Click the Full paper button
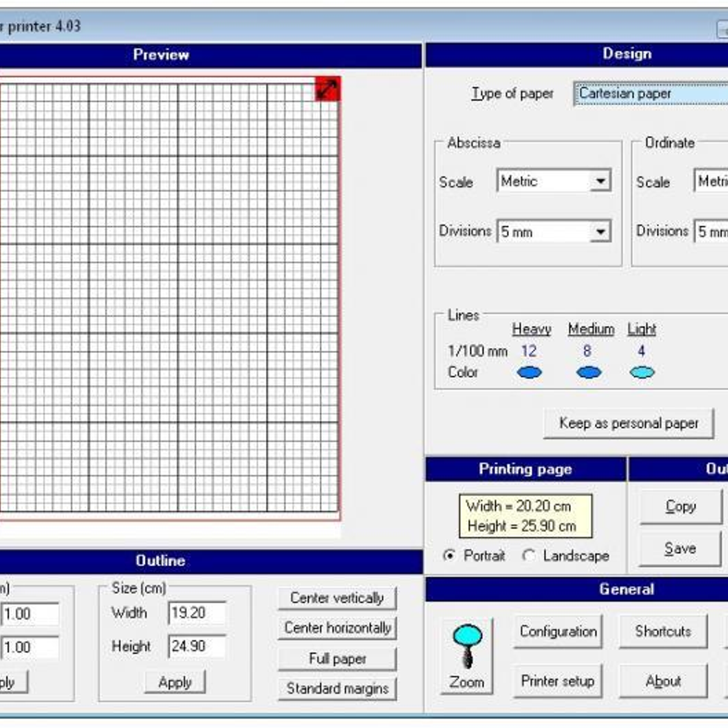This screenshot has width=728, height=728. click(337, 659)
